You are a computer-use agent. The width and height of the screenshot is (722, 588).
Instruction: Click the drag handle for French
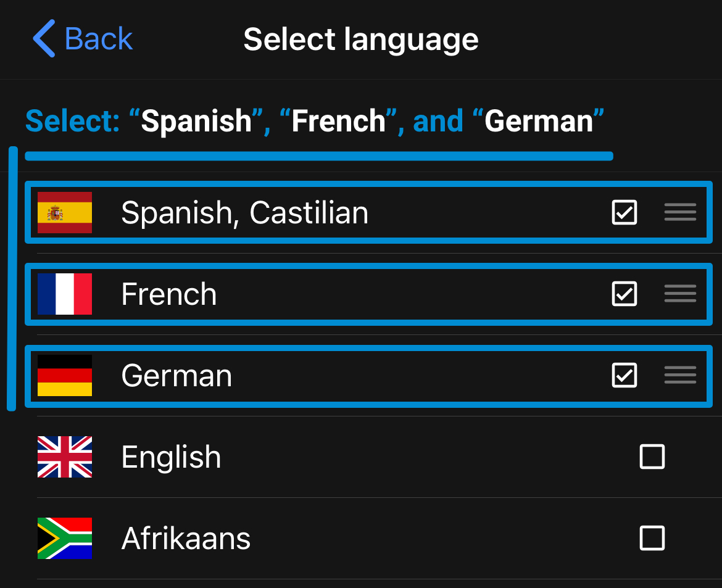(679, 294)
